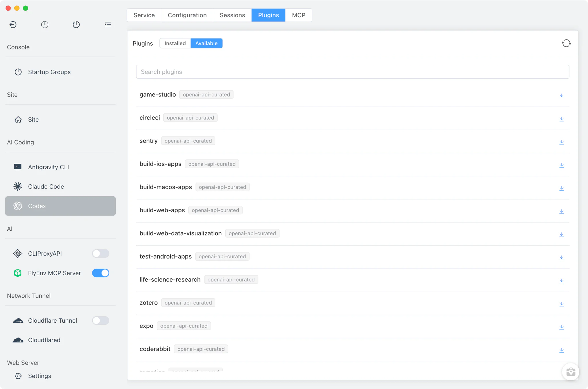
Task: Click openai-api-curated tag beside expo
Action: click(x=184, y=326)
